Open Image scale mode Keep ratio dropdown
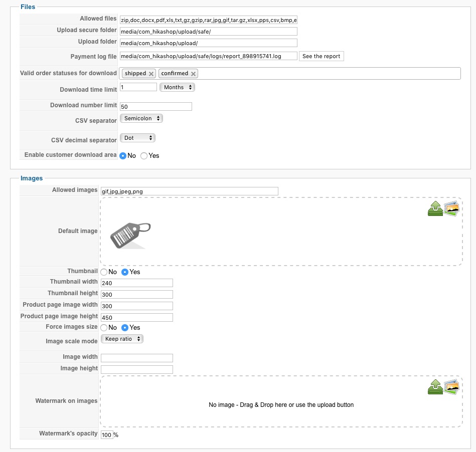The width and height of the screenshot is (476, 452). [x=122, y=339]
